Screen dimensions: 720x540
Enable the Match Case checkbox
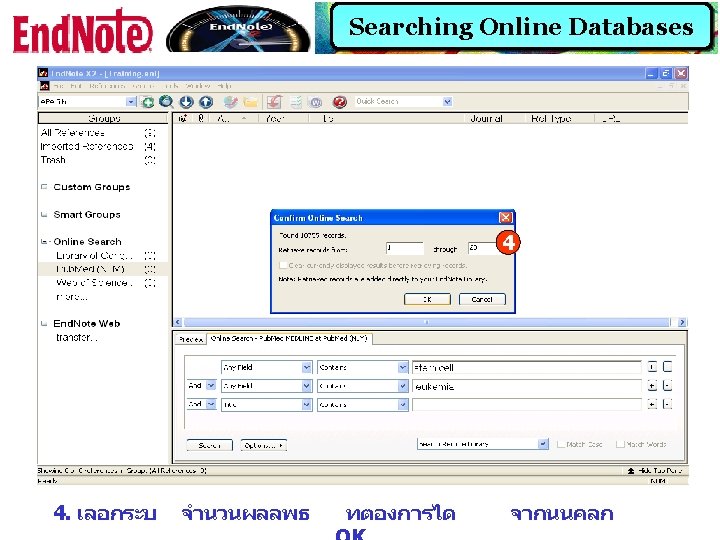[x=561, y=444]
